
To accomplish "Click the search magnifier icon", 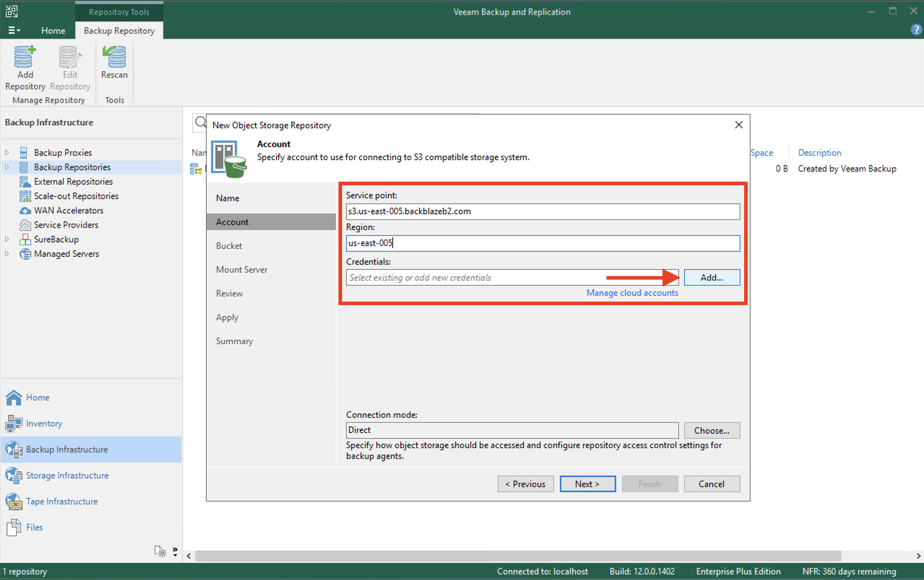I will 200,122.
